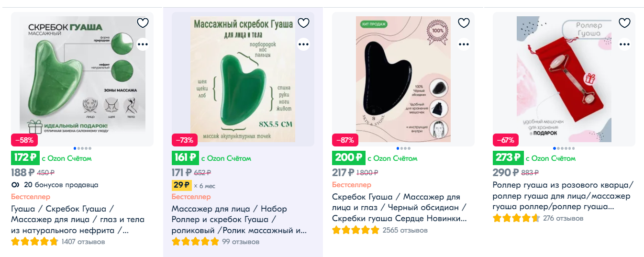The width and height of the screenshot is (644, 257).
Task: Open the title link starting 'Гуаша / Скребок Гуаша'
Action: click(x=78, y=220)
